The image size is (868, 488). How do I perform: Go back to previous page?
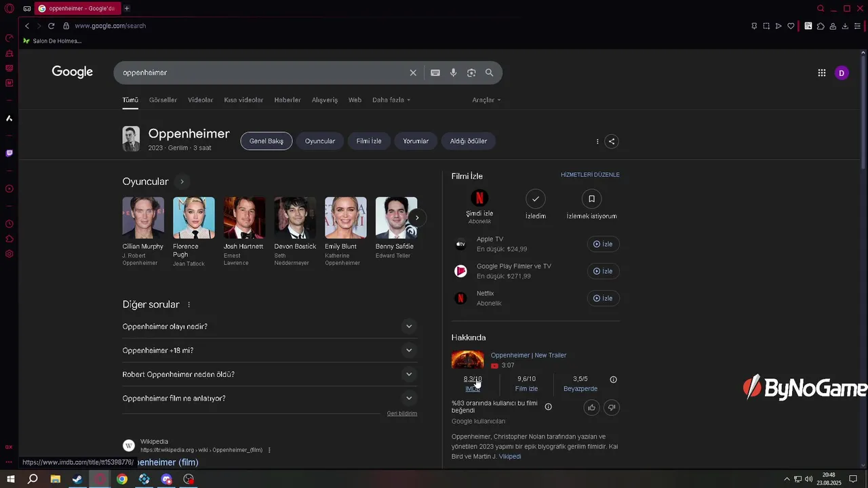27,26
